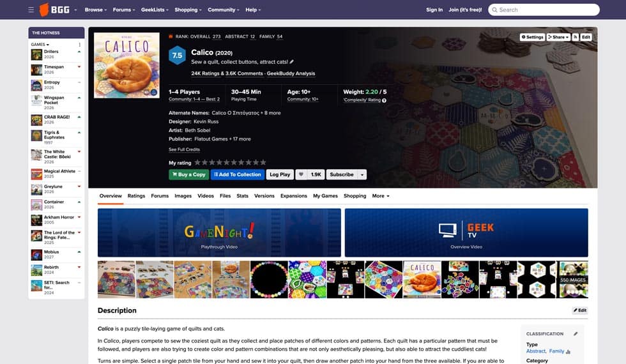Image resolution: width=626 pixels, height=364 pixels.
Task: Click the complexity rating help icon
Action: (x=384, y=101)
